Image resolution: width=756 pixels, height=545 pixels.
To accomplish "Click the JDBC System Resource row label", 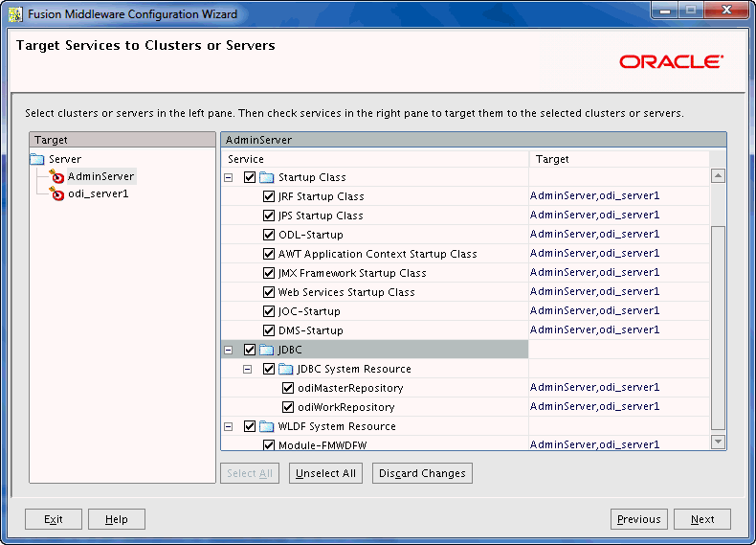I will (354, 369).
